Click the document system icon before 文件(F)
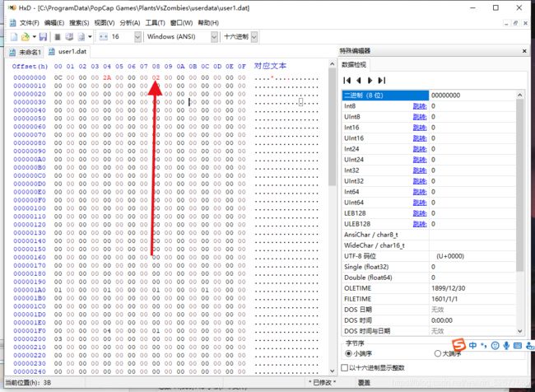Screen dimensions: 535x392 (x=12, y=23)
